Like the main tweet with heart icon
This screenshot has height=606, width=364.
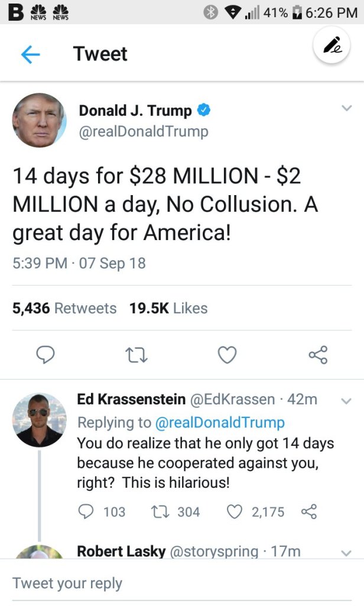(x=227, y=355)
